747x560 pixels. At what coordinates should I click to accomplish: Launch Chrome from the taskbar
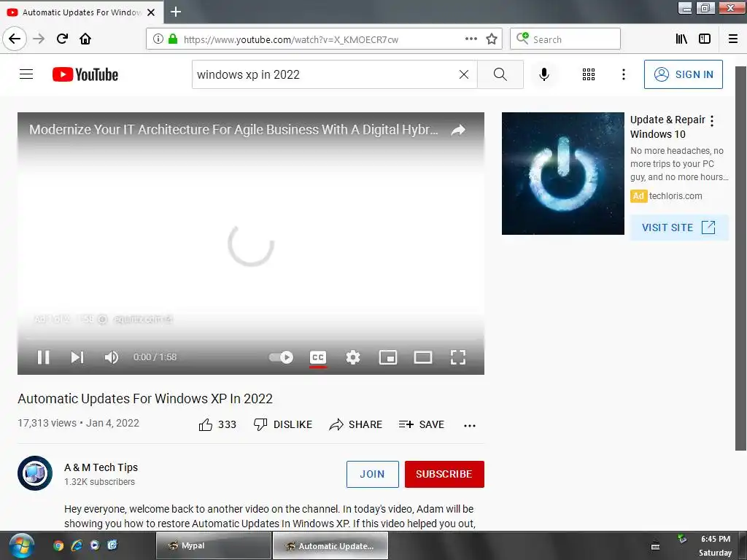coord(58,545)
